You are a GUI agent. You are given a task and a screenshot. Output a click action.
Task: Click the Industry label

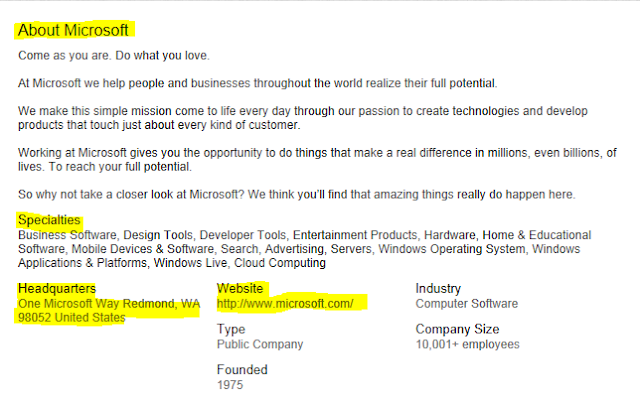point(438,289)
